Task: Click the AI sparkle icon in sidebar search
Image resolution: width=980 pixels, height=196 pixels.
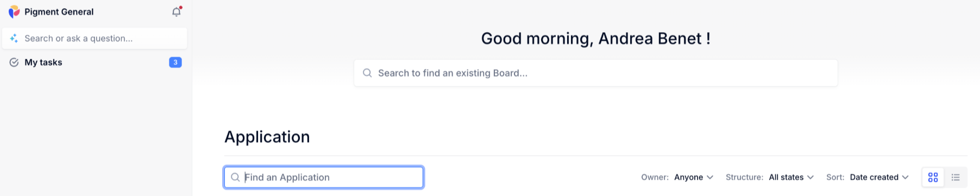Action: pyautogui.click(x=14, y=39)
